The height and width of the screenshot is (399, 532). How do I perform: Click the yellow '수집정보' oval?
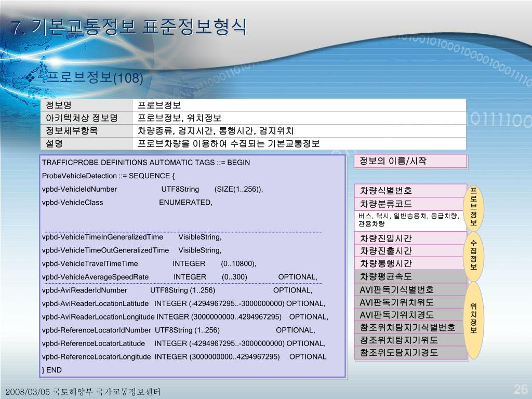pos(474,256)
